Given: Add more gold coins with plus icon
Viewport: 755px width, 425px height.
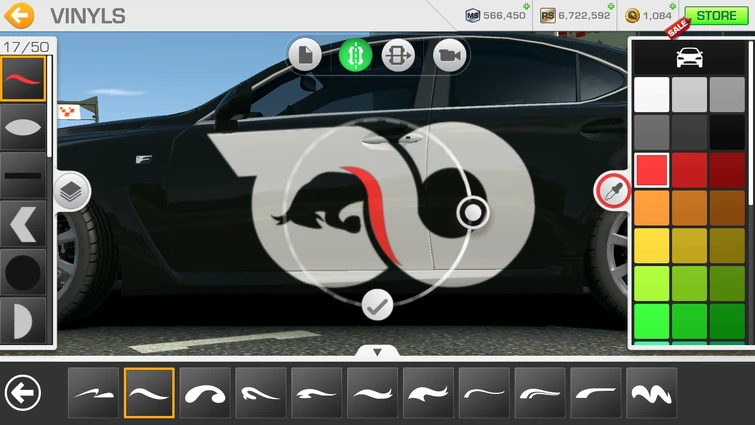Looking at the screenshot, I should pos(673,6).
